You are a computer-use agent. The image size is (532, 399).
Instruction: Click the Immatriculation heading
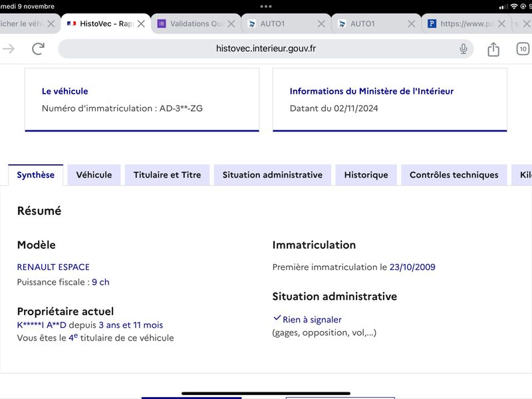314,245
